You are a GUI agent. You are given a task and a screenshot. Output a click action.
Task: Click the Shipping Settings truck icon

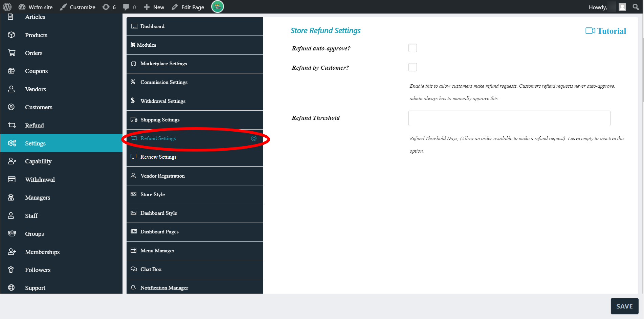(133, 119)
